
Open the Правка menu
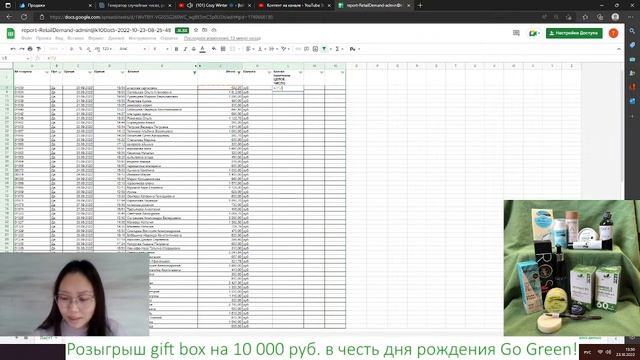[x=43, y=38]
